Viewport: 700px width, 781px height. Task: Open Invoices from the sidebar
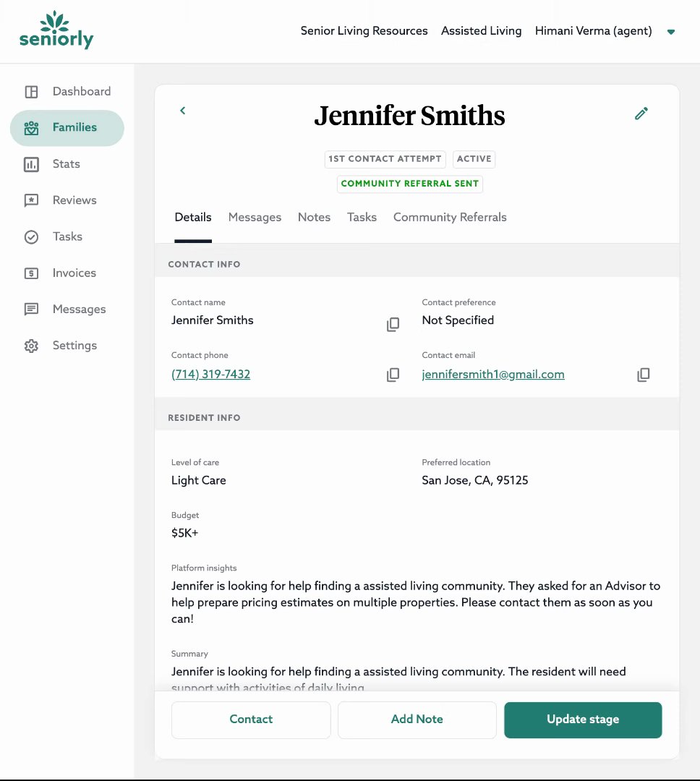tap(74, 273)
